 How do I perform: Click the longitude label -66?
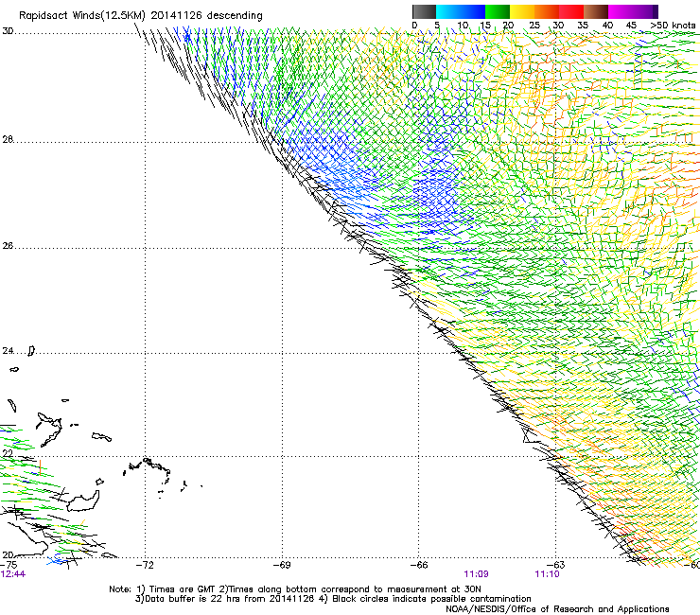(x=419, y=565)
